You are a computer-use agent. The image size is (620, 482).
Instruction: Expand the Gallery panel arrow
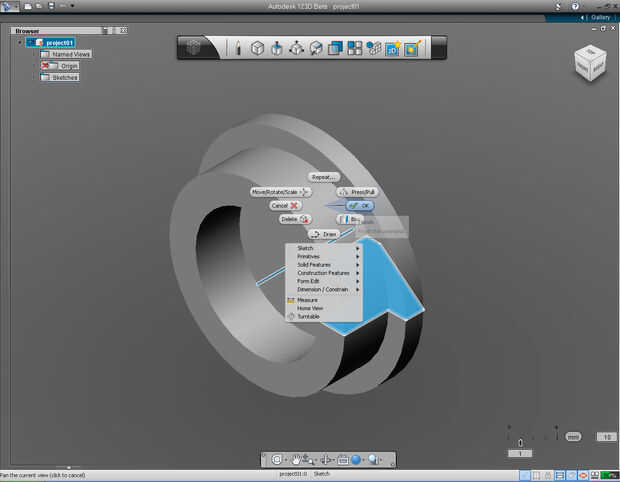(582, 17)
